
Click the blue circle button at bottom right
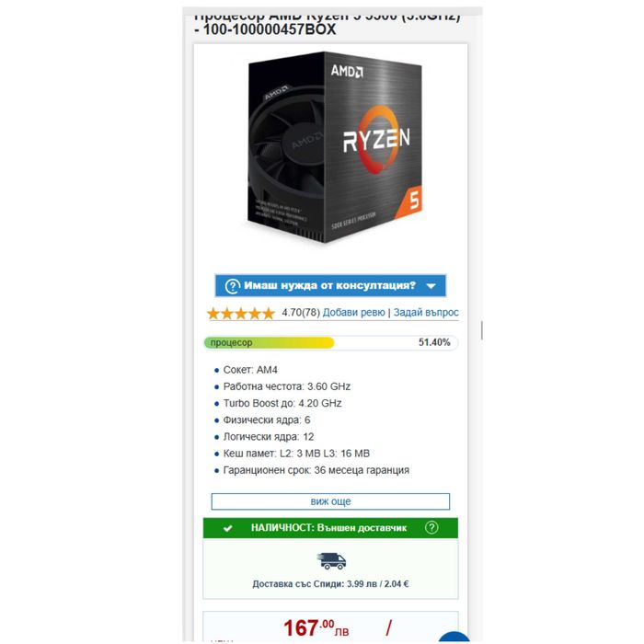[454, 638]
